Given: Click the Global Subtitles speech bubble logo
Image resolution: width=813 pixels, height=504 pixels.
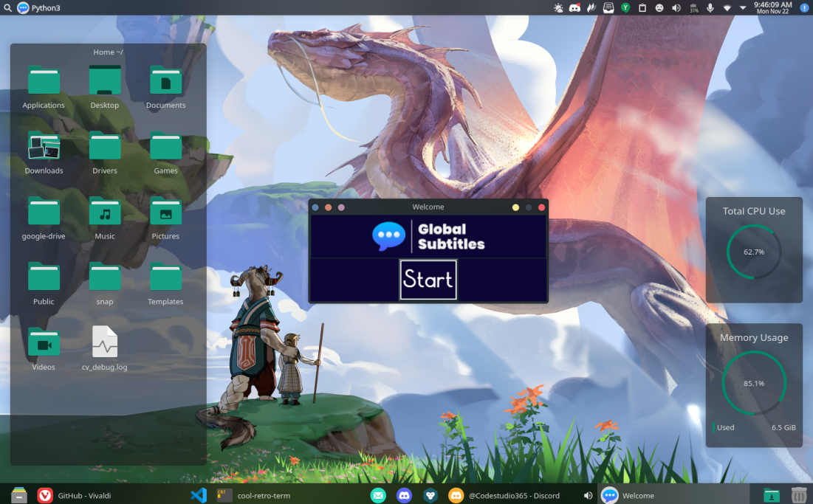Looking at the screenshot, I should point(389,236).
